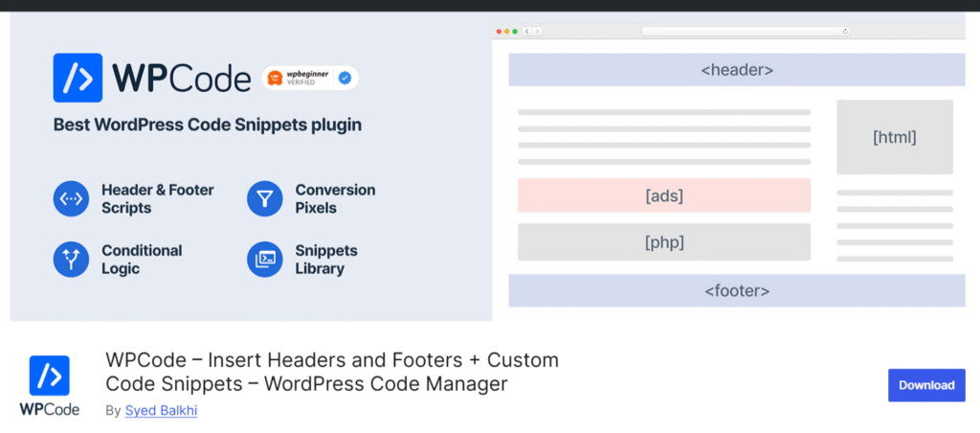Click the "Header & Footer Scripts" label
The height and width of the screenshot is (433, 980).
(x=158, y=199)
